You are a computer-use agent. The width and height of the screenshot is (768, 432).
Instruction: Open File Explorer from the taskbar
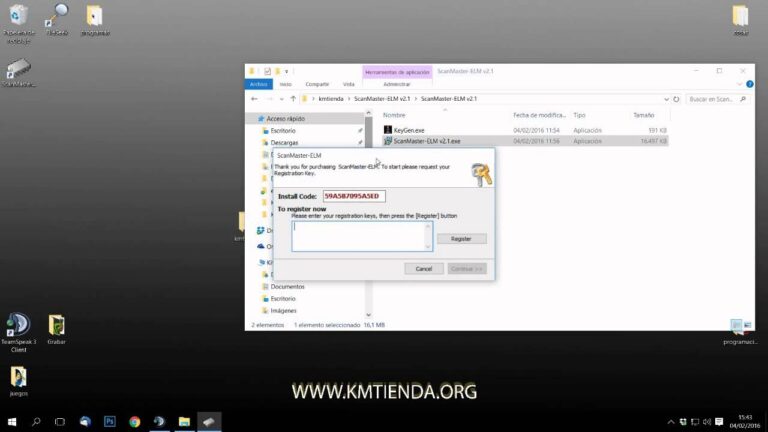tap(184, 422)
